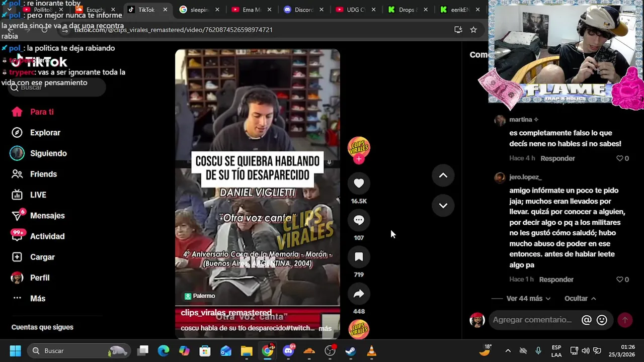Bookmark page with browser star icon
The width and height of the screenshot is (644, 362).
(x=473, y=30)
